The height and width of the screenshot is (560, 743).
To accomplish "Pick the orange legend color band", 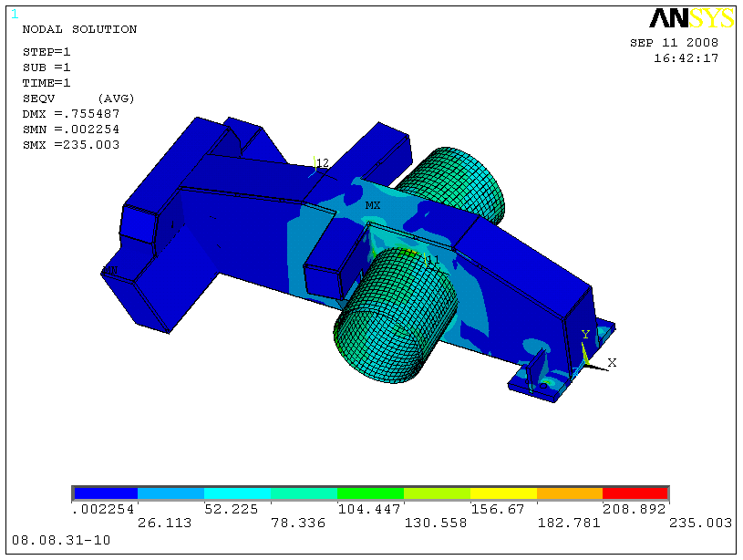I will pos(569,493).
